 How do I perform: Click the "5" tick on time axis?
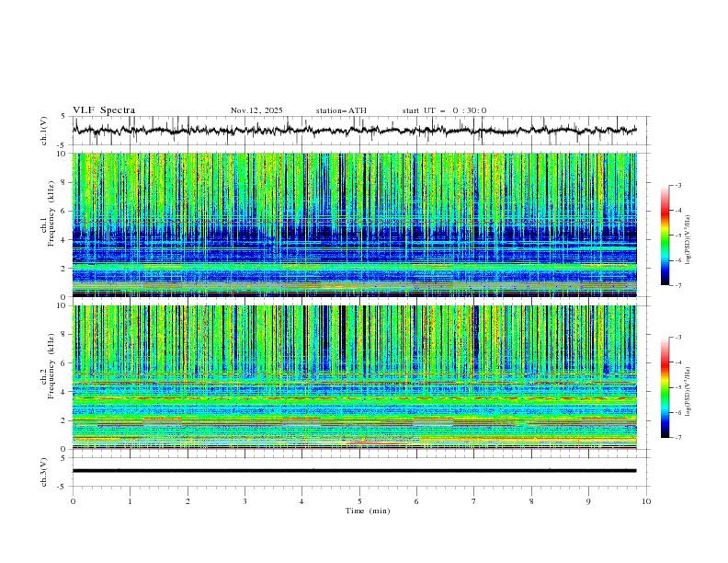pyautogui.click(x=359, y=501)
